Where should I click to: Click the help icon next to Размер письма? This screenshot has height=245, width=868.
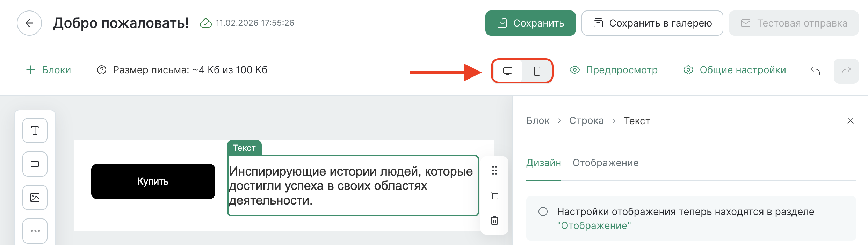(x=101, y=70)
